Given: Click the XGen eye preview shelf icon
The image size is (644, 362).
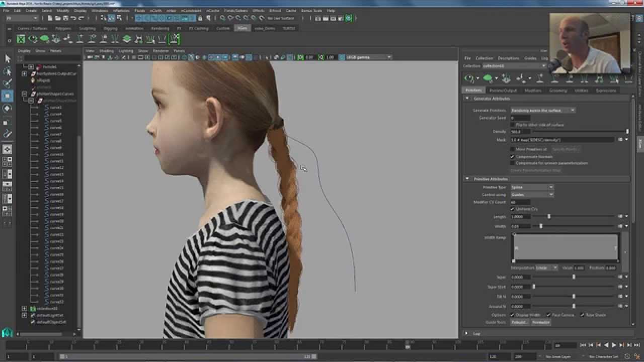Looking at the screenshot, I should pos(33,39).
